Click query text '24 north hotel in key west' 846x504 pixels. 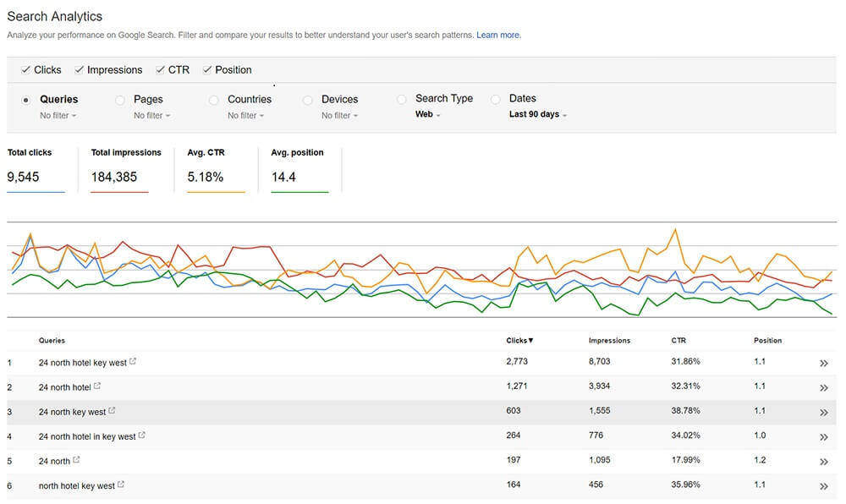tap(87, 436)
